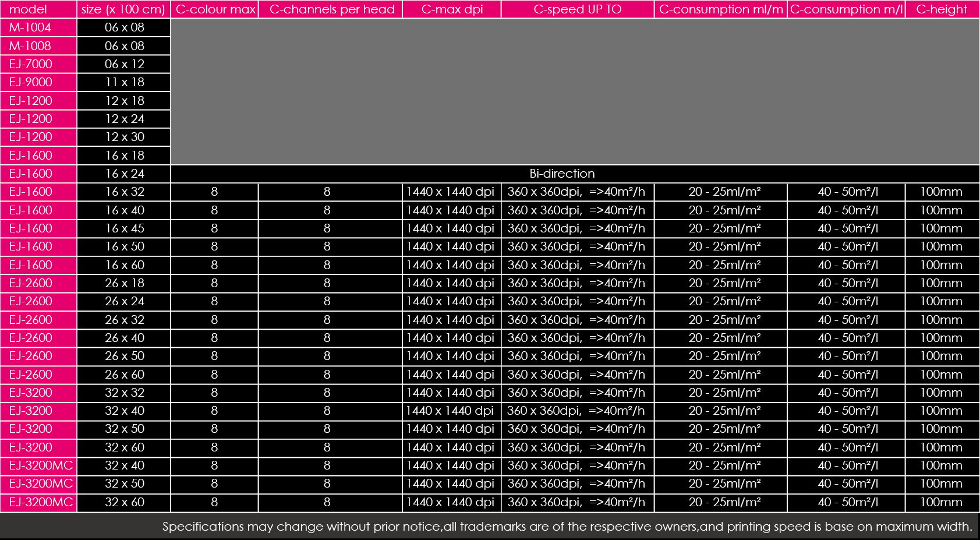The width and height of the screenshot is (980, 540).
Task: Click the "C-height" column header
Action: 942,9
